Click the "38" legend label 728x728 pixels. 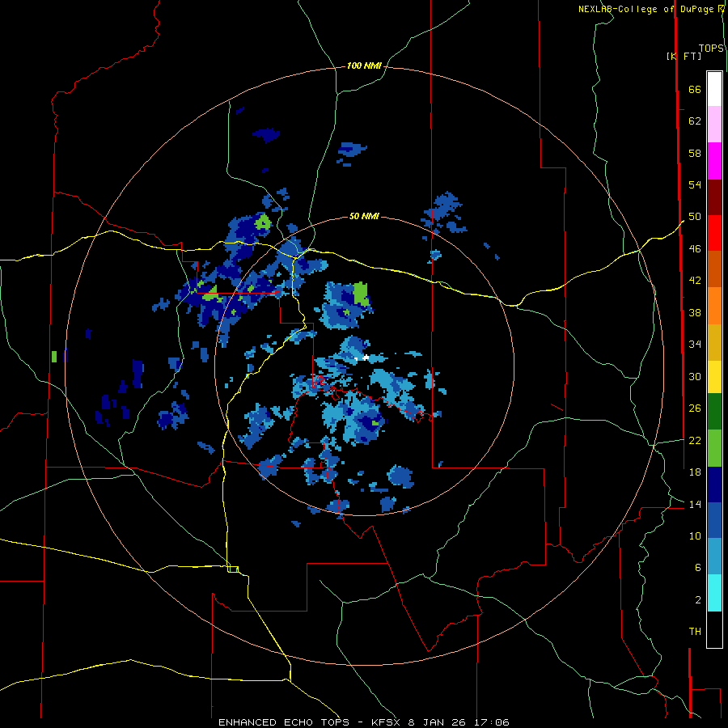[695, 312]
